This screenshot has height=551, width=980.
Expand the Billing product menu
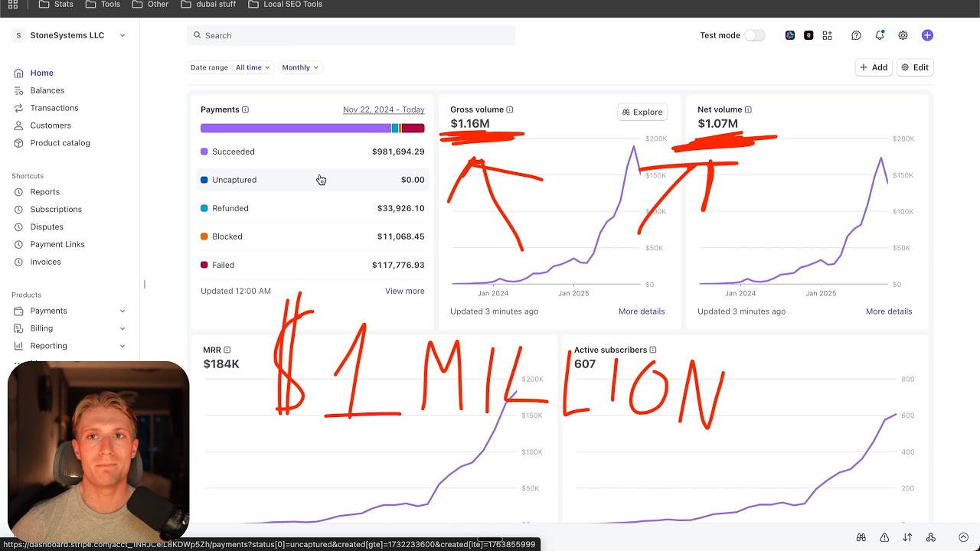click(69, 328)
